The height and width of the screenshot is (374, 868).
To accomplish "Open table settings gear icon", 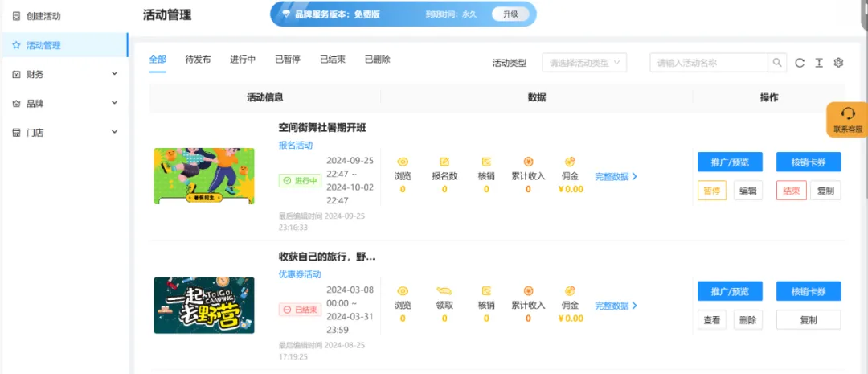I will (x=838, y=63).
